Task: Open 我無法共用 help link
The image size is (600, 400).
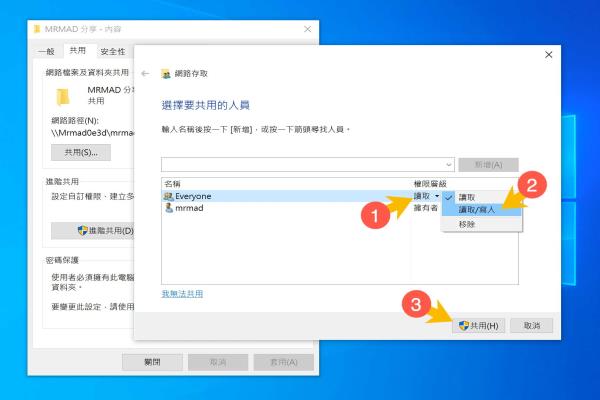Action: tap(182, 294)
